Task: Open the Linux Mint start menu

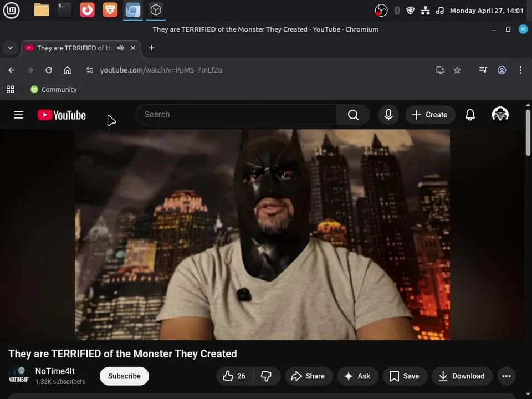Action: tap(11, 10)
